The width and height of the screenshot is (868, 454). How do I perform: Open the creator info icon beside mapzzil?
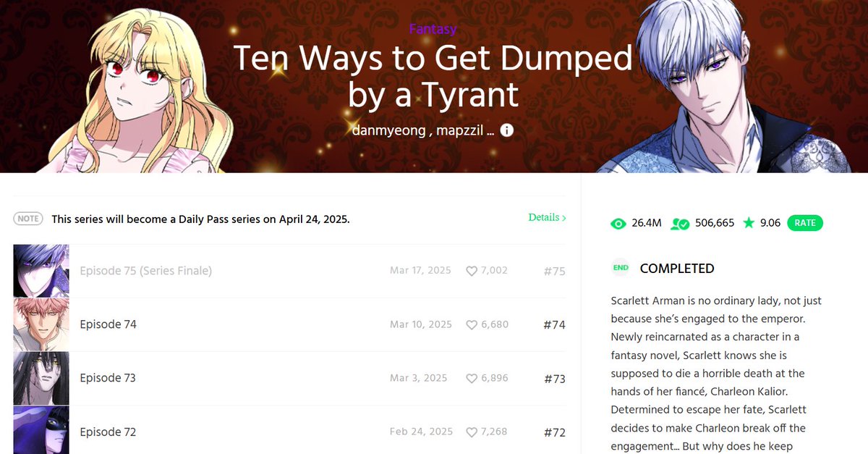507,130
